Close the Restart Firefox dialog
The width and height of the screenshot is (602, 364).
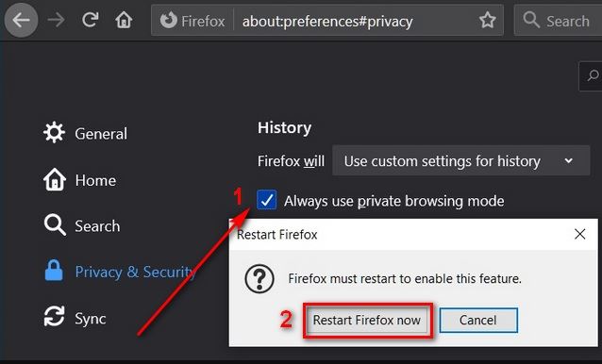pyautogui.click(x=579, y=234)
